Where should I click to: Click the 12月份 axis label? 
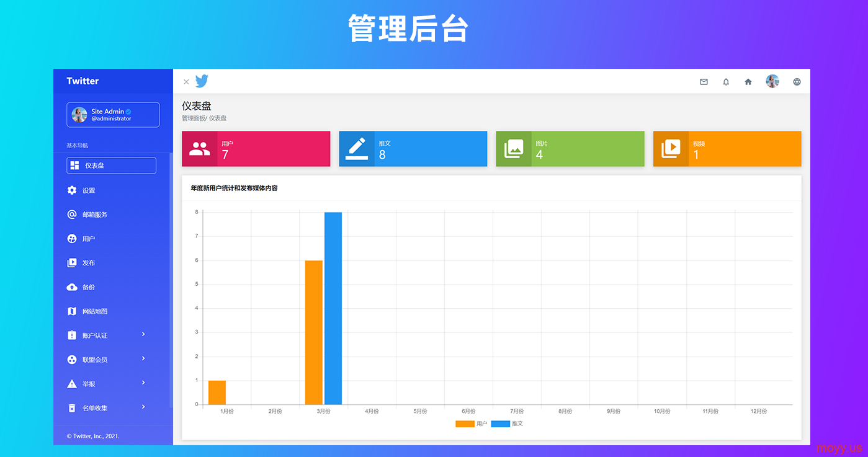pyautogui.click(x=759, y=411)
